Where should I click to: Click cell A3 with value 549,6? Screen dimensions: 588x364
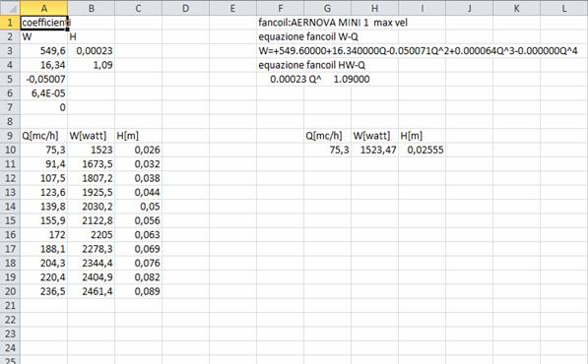tap(44, 51)
